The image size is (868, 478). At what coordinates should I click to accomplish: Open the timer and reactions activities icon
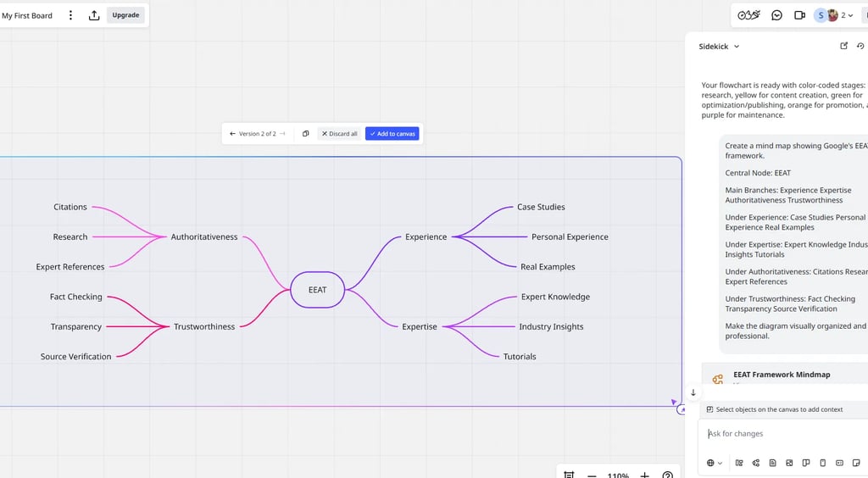(x=748, y=15)
